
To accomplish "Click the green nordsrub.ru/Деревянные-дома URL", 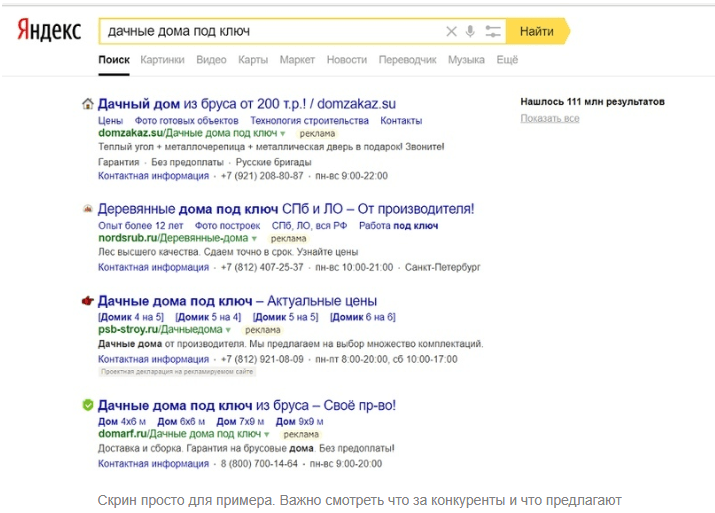I will pyautogui.click(x=173, y=238).
